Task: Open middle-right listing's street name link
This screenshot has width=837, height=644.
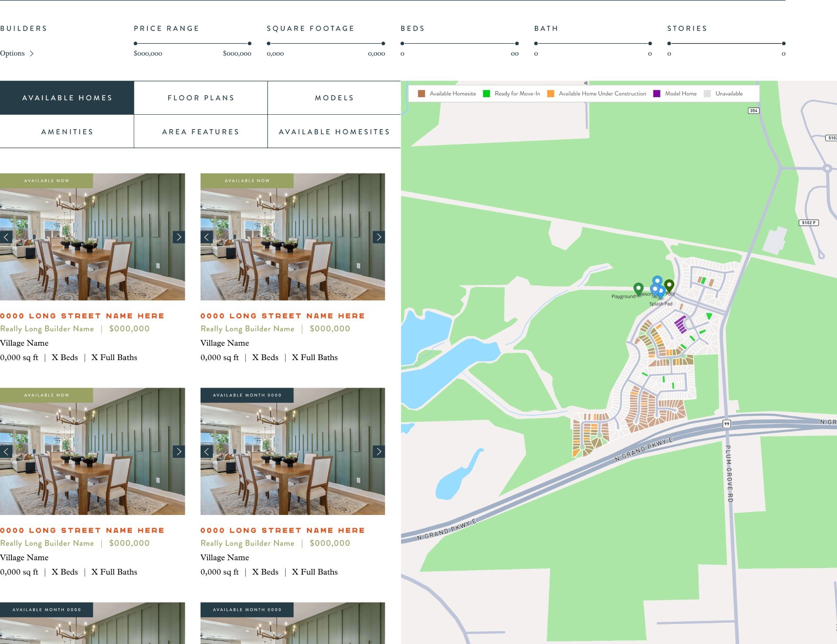Action: tap(282, 530)
